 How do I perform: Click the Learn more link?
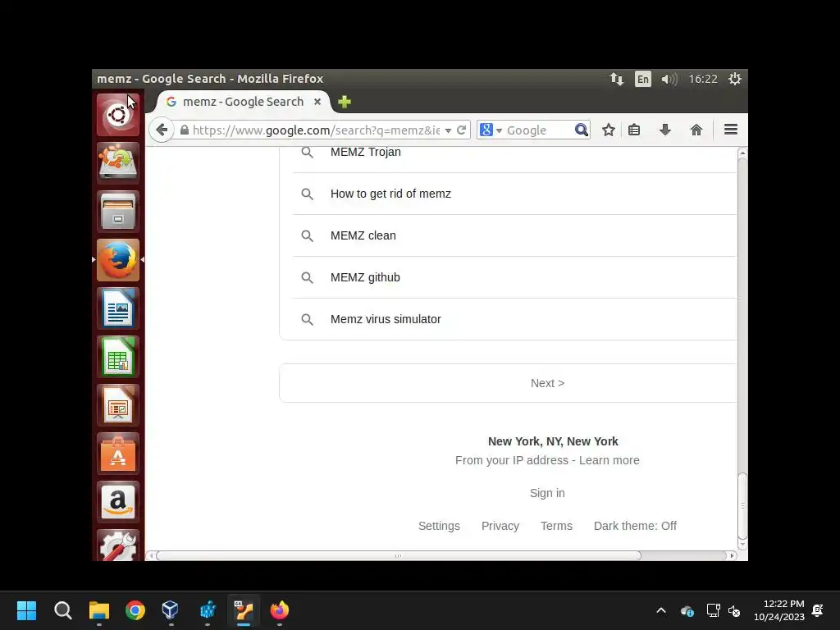609,460
